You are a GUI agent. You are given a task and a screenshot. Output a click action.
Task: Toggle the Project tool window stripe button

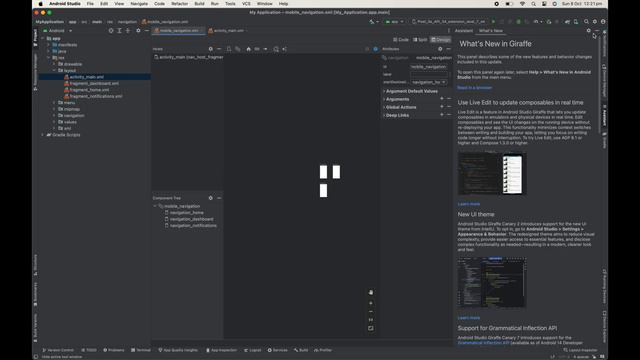(x=36, y=38)
